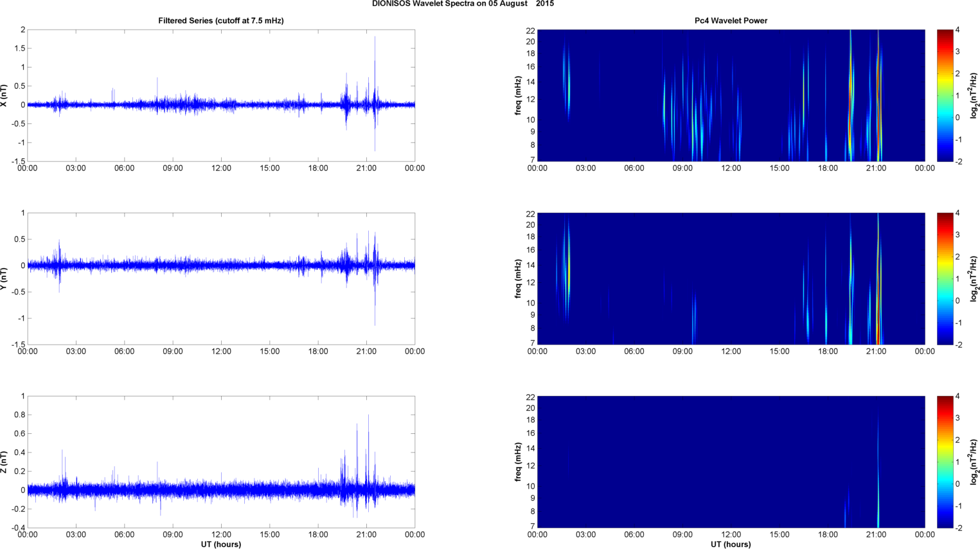Screen dimensions: 980x549
Task: Click 'Filtered Series (cutoff at 7.5 mHz)' heading
Action: point(221,21)
